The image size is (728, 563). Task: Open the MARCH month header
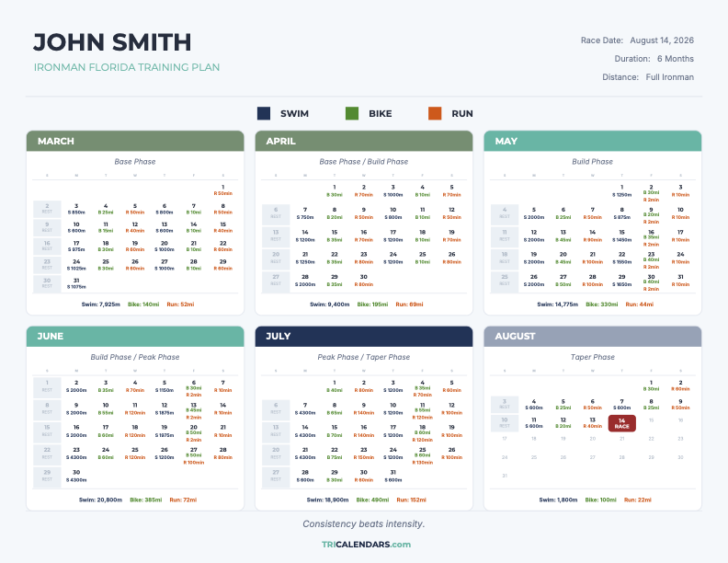pyautogui.click(x=134, y=141)
